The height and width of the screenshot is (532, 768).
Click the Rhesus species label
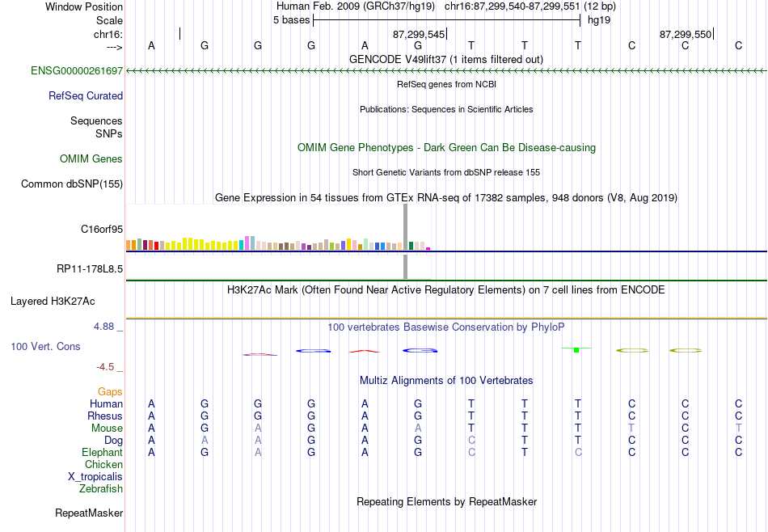[x=105, y=416]
